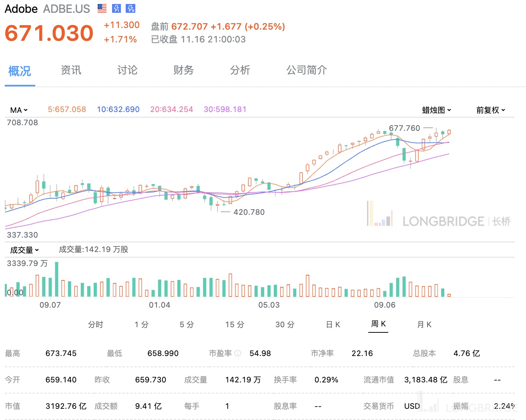The width and height of the screenshot is (526, 420).
Task: Select the 日 K chart period
Action: (x=333, y=324)
